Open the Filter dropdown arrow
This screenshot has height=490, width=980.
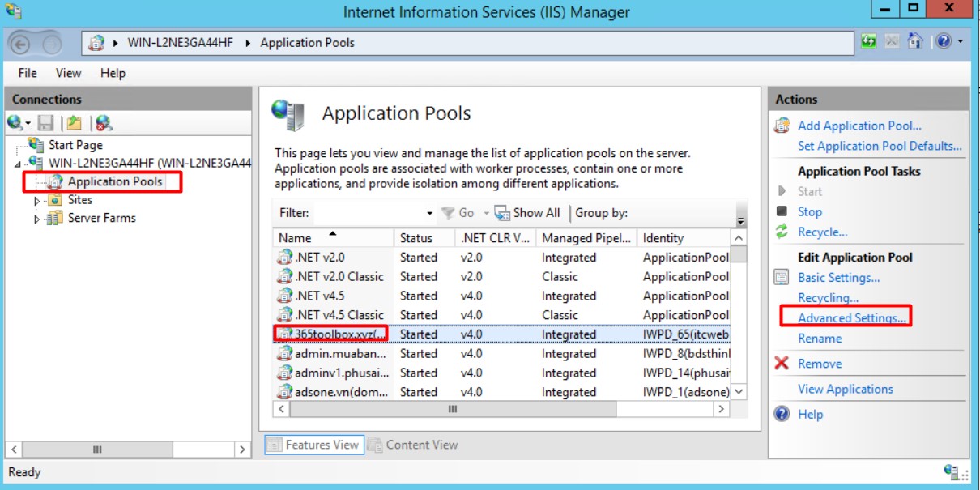coord(429,213)
